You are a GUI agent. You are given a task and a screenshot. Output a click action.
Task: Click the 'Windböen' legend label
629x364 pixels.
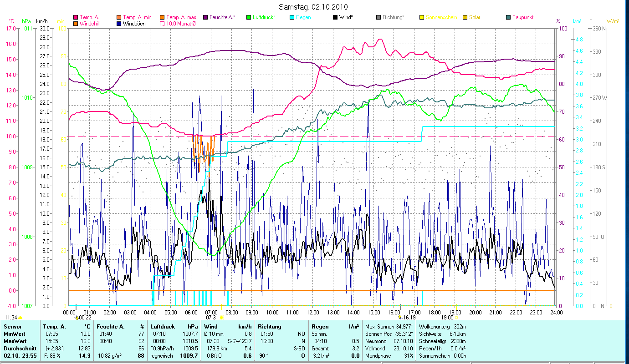pyautogui.click(x=134, y=23)
